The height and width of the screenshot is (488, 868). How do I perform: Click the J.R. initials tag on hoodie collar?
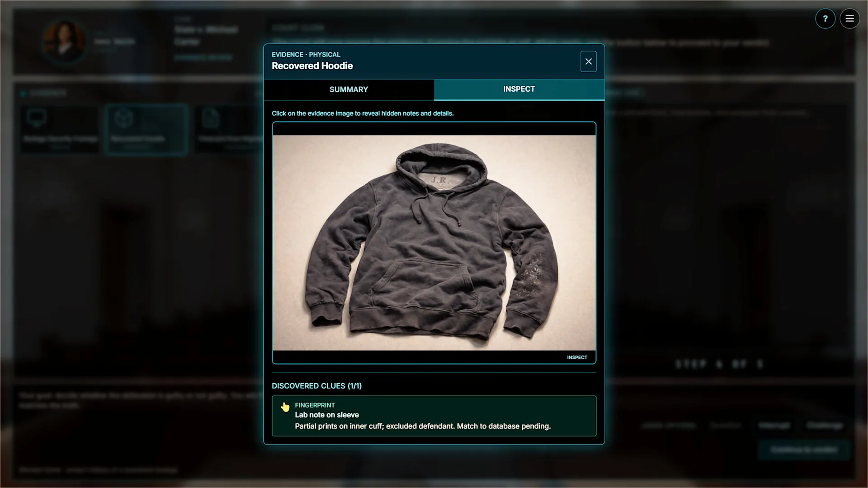[439, 180]
